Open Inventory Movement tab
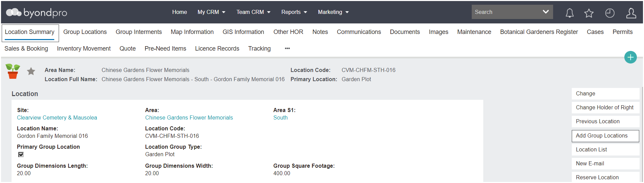The width and height of the screenshot is (644, 183). [x=84, y=49]
